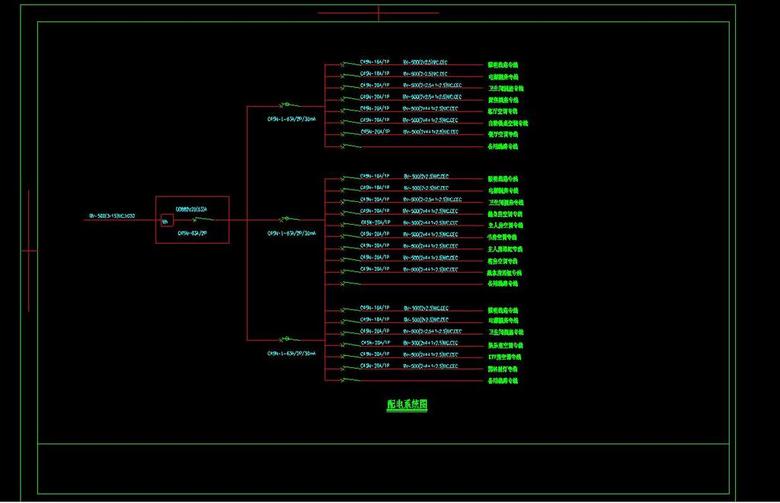
Task: Select middle group's C45N-1-63A/2P/30mA label
Action: tap(290, 233)
